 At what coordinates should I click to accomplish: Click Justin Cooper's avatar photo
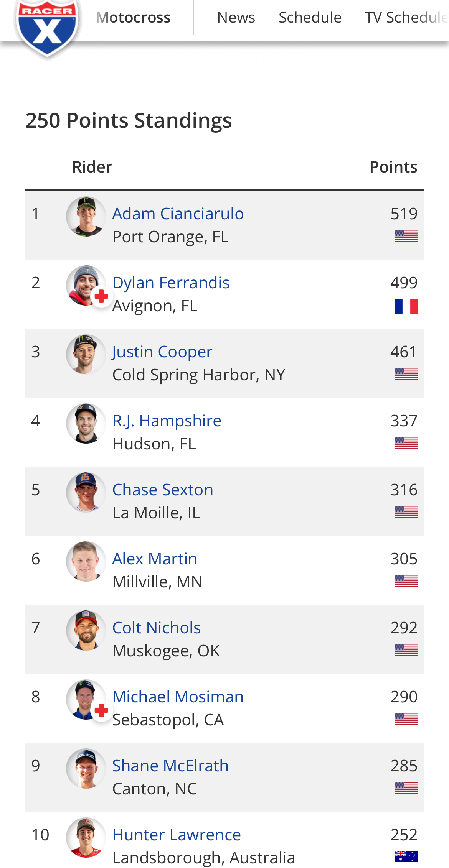(86, 354)
